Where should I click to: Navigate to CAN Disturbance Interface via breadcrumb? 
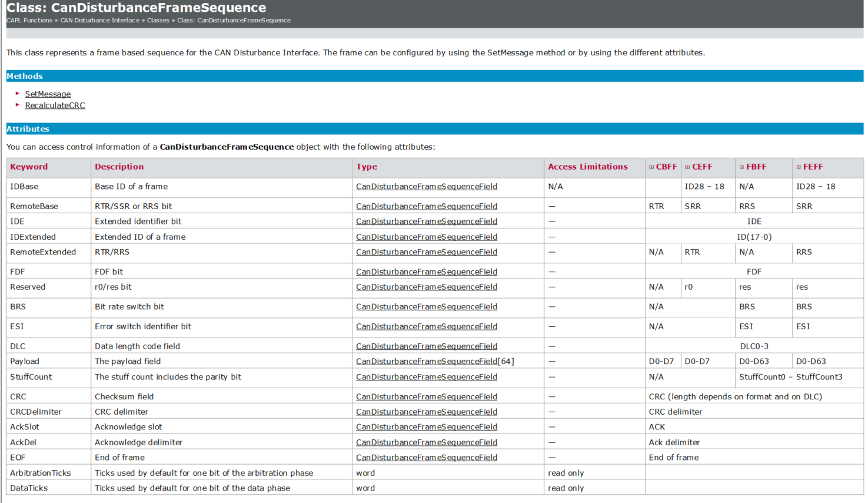coord(99,20)
